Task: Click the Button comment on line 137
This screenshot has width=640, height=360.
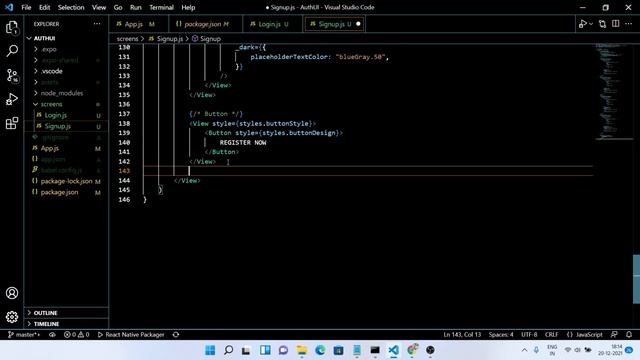Action: pos(216,114)
